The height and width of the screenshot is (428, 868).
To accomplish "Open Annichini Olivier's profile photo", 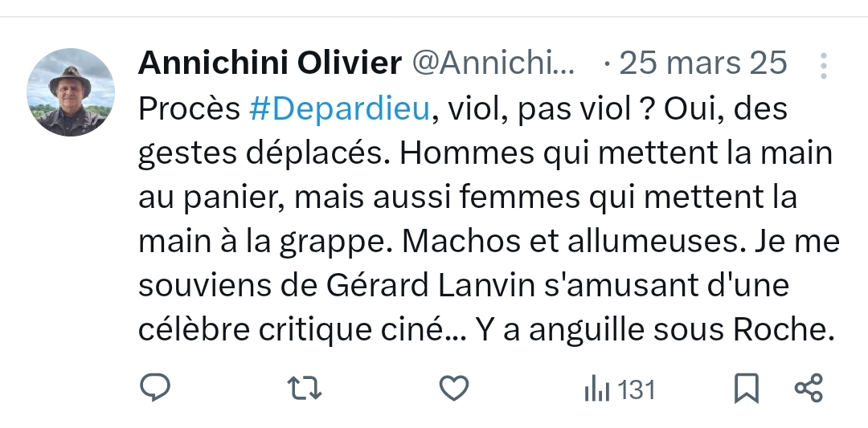I will 71,92.
